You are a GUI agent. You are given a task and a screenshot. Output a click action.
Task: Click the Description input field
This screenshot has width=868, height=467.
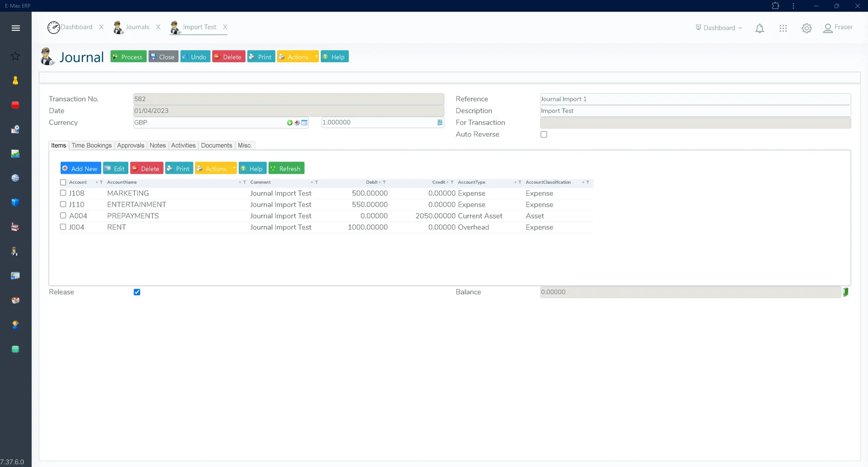pyautogui.click(x=695, y=111)
